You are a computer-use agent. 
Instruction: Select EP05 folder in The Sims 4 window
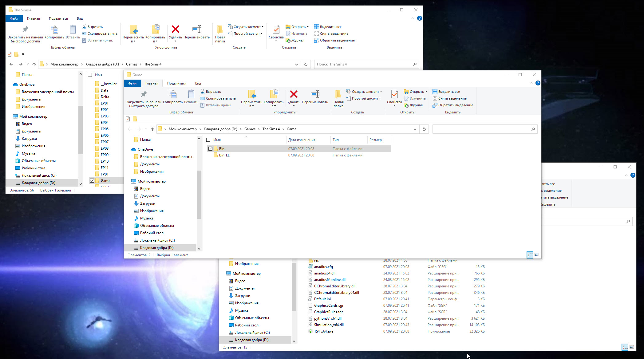pos(105,129)
